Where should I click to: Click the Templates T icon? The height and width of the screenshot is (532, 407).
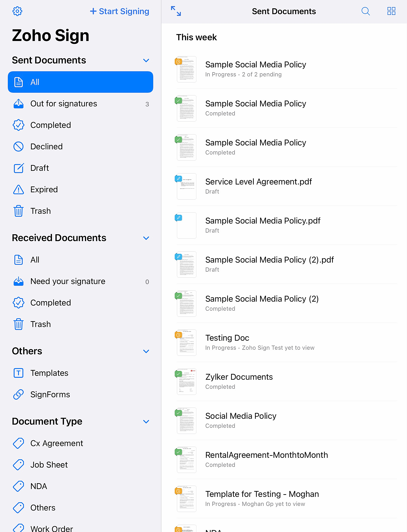[19, 373]
